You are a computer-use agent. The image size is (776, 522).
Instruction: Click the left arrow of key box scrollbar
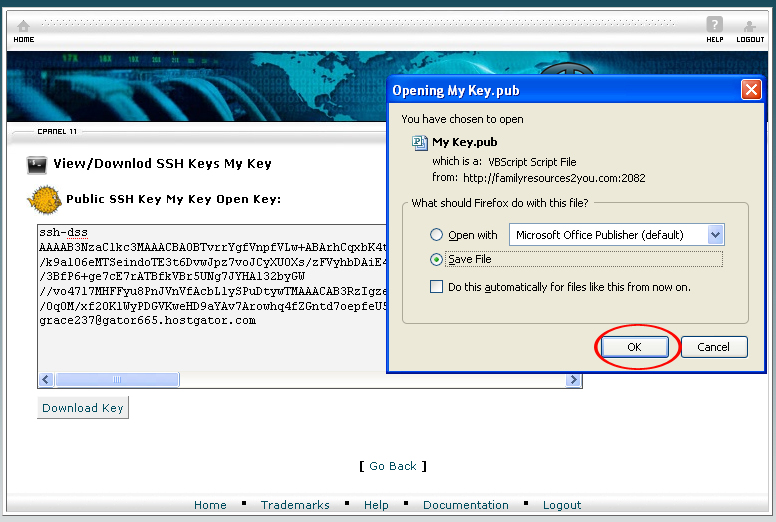[46, 380]
